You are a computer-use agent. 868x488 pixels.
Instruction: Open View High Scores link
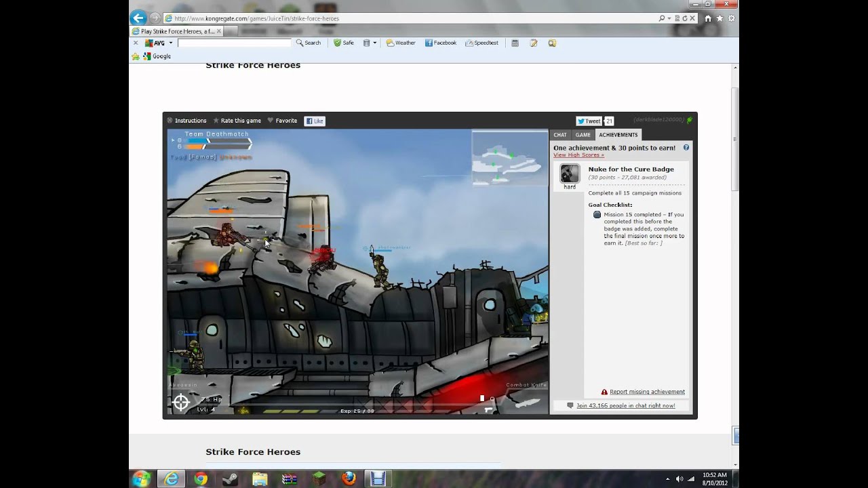(x=578, y=155)
